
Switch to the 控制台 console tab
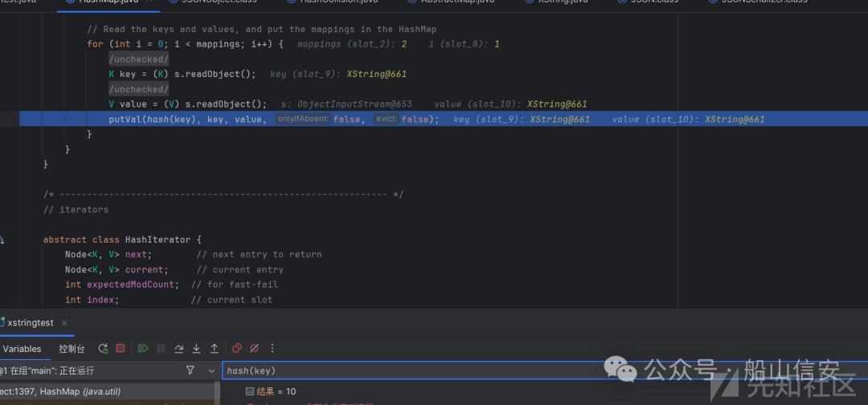coord(72,349)
